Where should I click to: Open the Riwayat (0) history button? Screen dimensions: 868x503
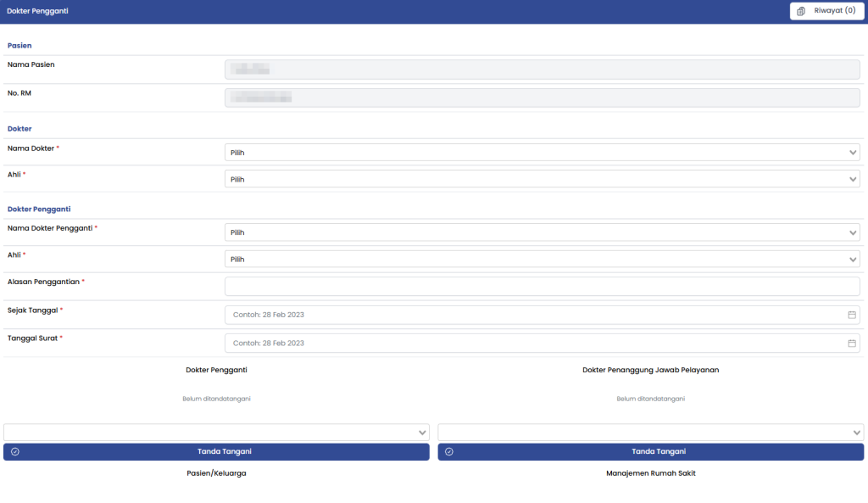click(x=826, y=11)
